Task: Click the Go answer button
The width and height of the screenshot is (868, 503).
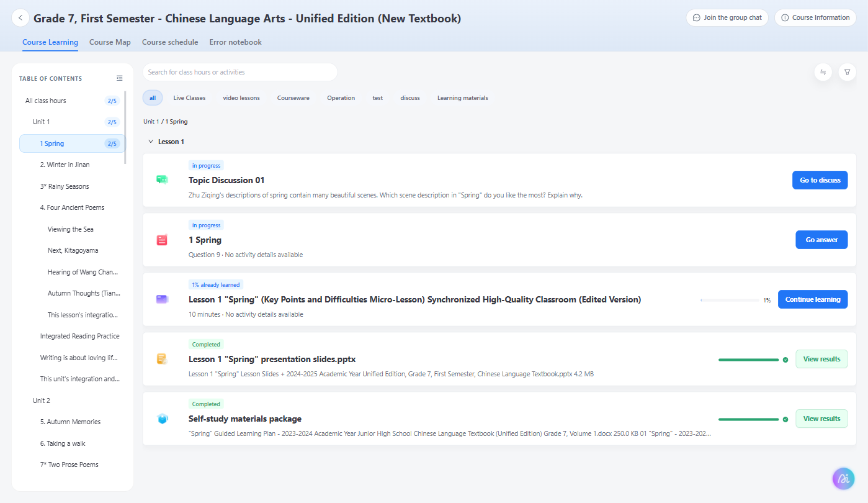Action: [821, 240]
